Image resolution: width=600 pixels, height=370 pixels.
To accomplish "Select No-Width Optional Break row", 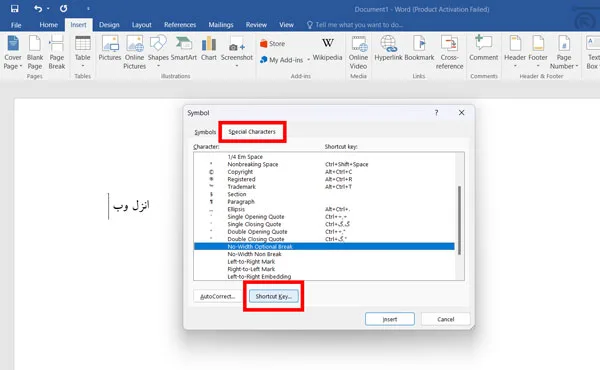I will [x=324, y=246].
